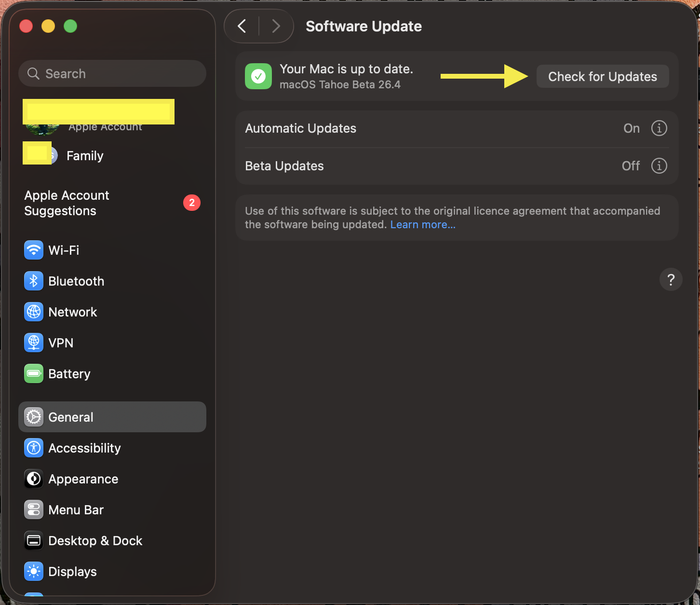
Task: Open Beta Updates info button
Action: click(659, 166)
